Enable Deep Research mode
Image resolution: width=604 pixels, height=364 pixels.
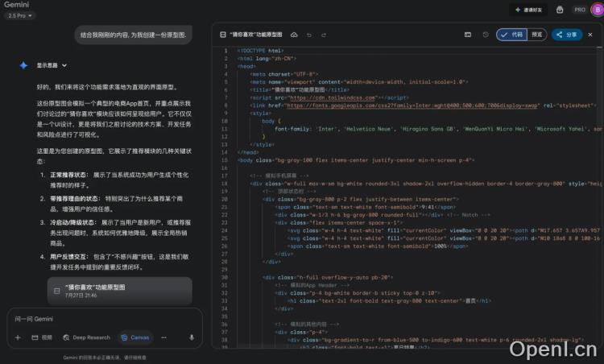[87, 337]
